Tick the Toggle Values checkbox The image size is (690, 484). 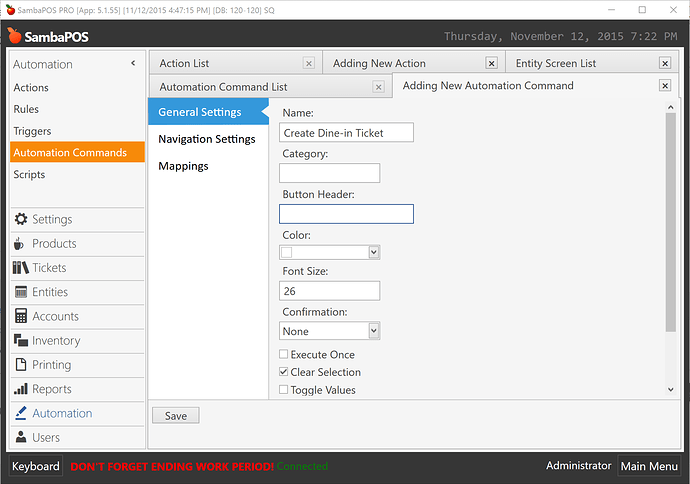point(284,390)
